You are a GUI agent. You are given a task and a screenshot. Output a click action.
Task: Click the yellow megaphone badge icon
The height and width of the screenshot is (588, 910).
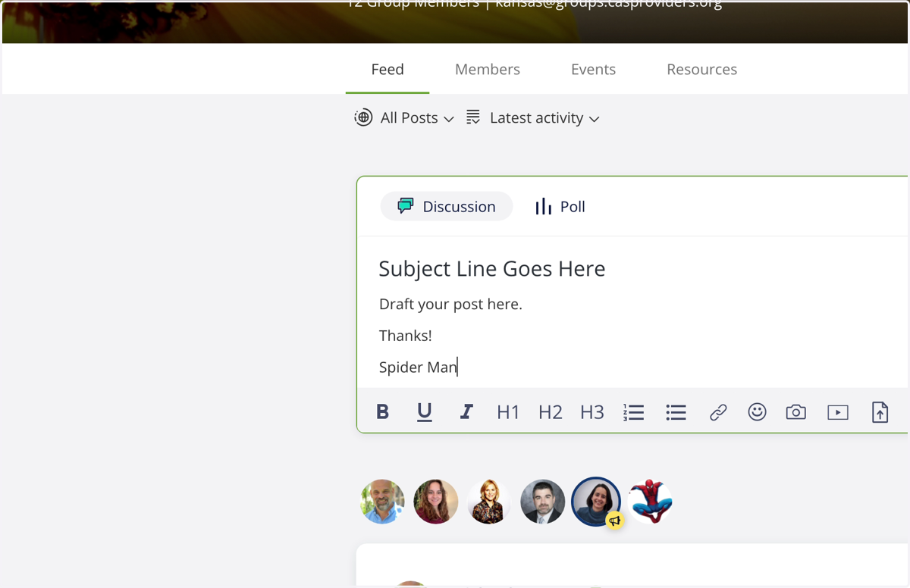point(615,521)
